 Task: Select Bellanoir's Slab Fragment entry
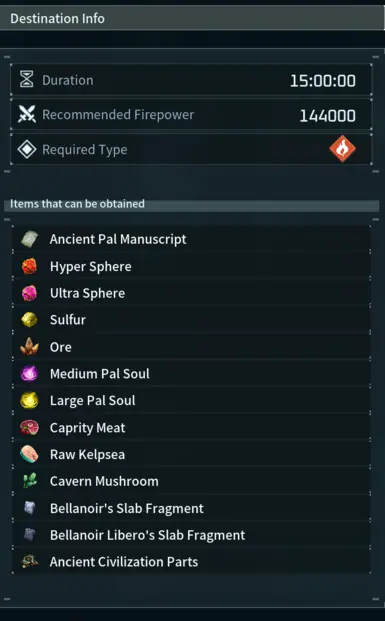pyautogui.click(x=192, y=508)
